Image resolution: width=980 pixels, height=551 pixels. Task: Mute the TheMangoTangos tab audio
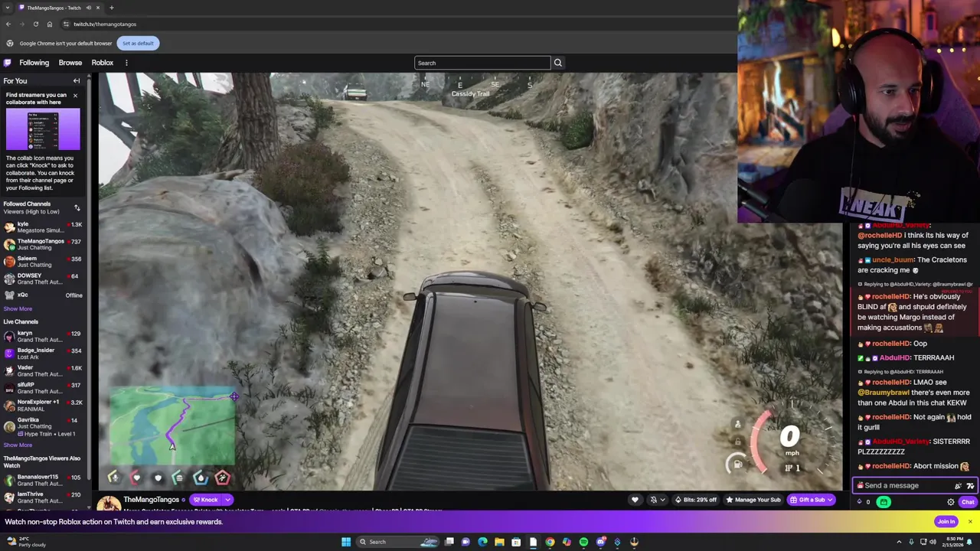pyautogui.click(x=88, y=8)
